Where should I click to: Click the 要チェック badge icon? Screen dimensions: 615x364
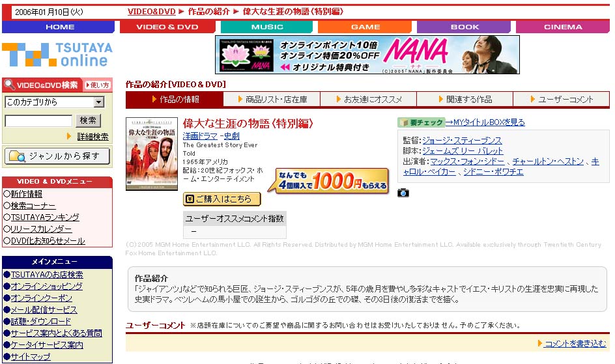[x=421, y=122]
